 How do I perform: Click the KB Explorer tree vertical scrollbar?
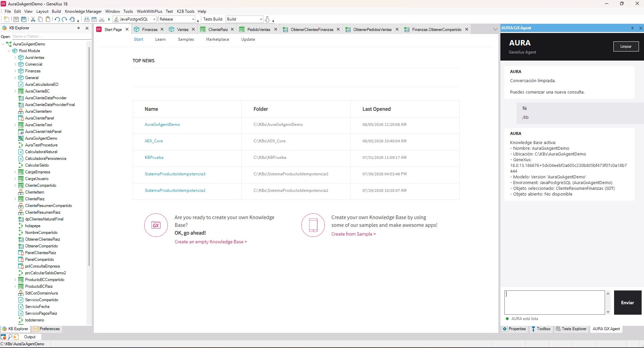click(x=89, y=156)
